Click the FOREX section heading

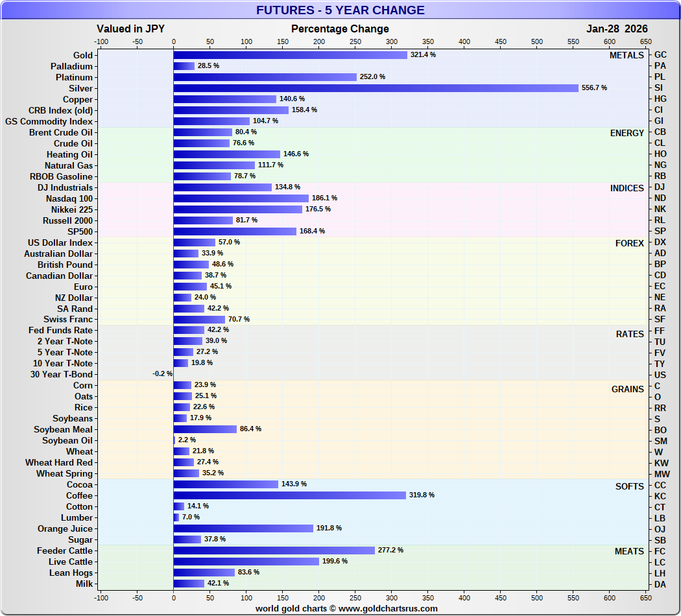coord(629,243)
